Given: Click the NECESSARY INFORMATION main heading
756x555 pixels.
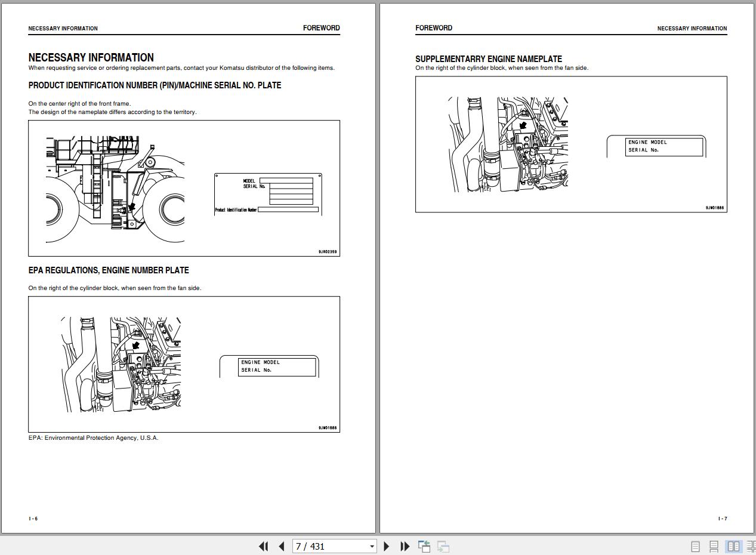Looking at the screenshot, I should (91, 57).
